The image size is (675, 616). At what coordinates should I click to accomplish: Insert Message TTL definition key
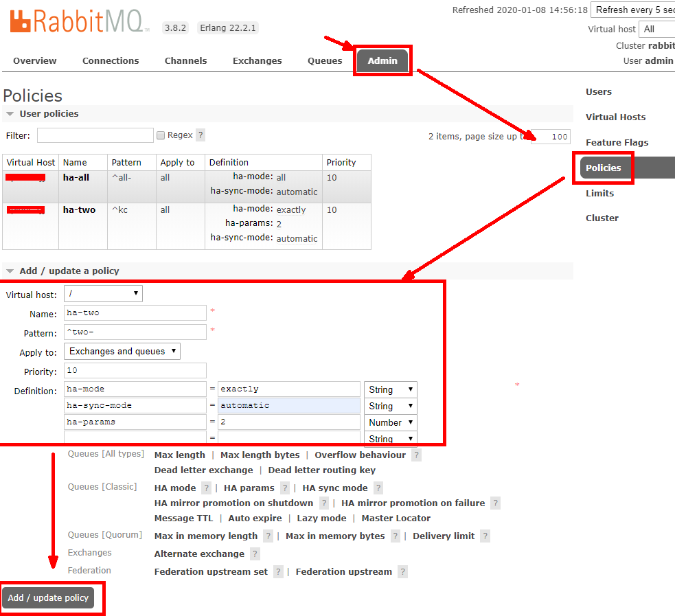coord(184,518)
